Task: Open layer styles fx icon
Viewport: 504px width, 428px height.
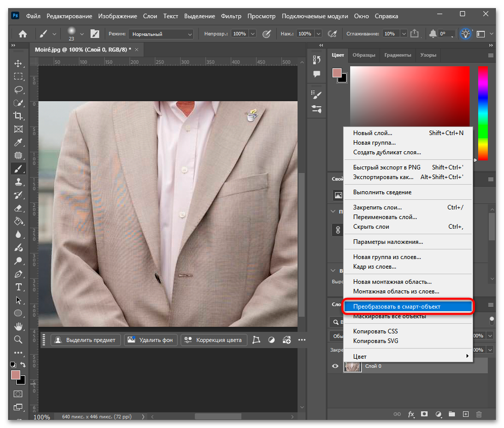Action: tap(411, 414)
